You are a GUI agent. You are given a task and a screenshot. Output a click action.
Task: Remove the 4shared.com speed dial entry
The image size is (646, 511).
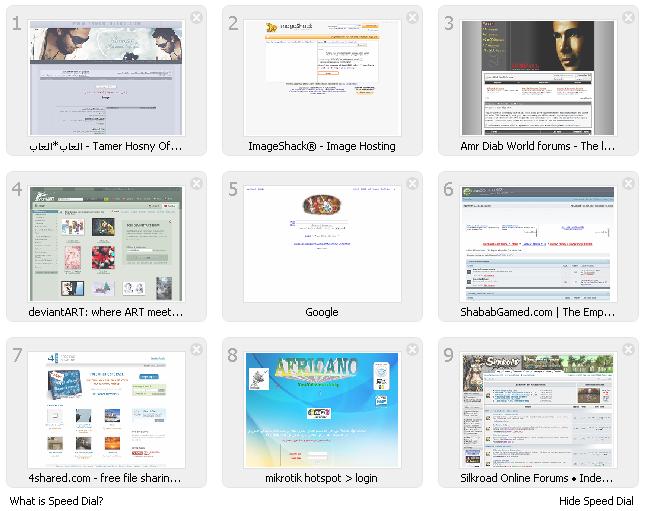196,350
